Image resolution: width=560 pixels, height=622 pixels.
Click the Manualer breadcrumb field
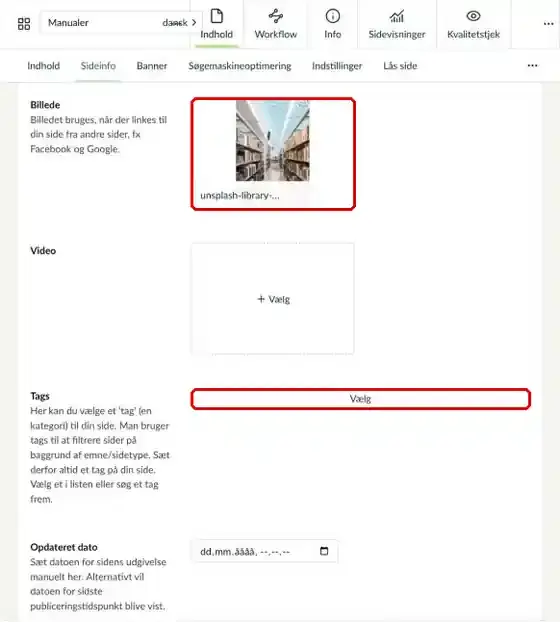pos(121,23)
